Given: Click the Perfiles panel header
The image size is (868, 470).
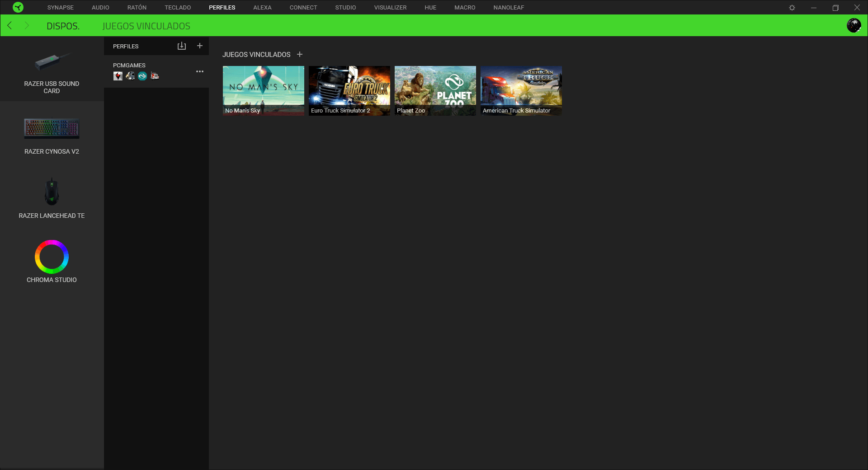Looking at the screenshot, I should tap(126, 47).
